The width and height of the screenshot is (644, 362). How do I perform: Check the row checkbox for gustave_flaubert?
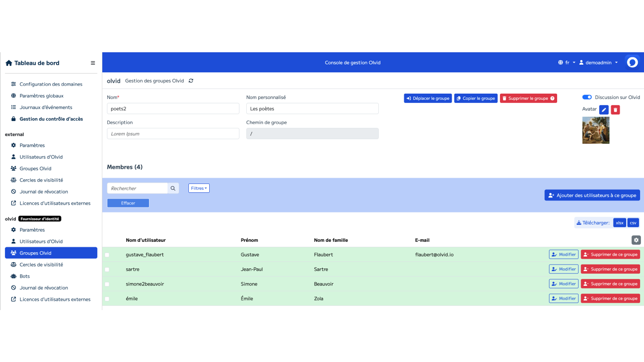click(x=107, y=255)
